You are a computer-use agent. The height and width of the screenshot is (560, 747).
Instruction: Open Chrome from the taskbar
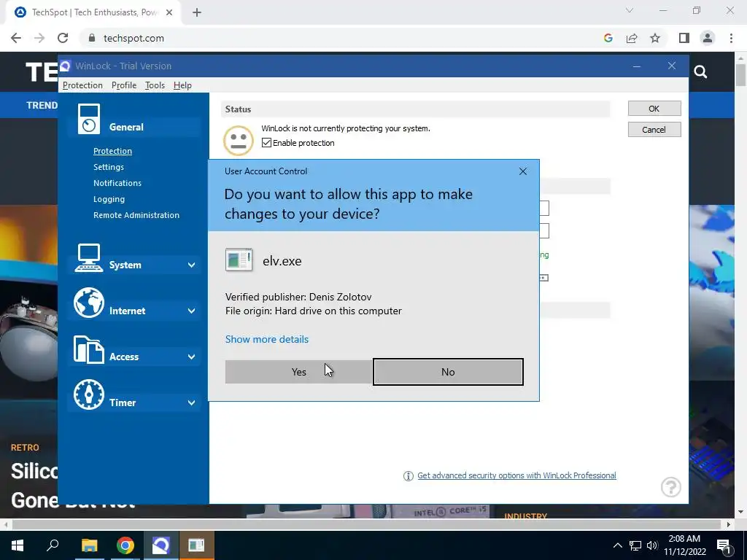[125, 545]
